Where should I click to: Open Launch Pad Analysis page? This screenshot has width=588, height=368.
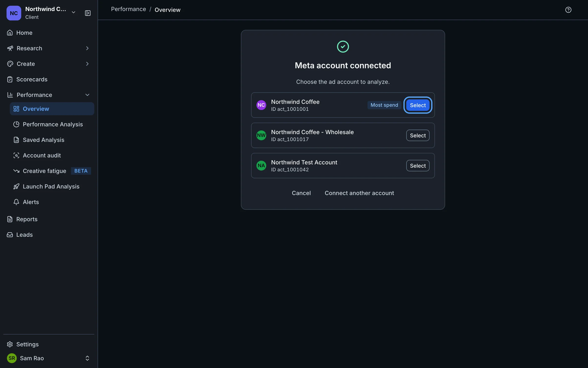click(52, 186)
